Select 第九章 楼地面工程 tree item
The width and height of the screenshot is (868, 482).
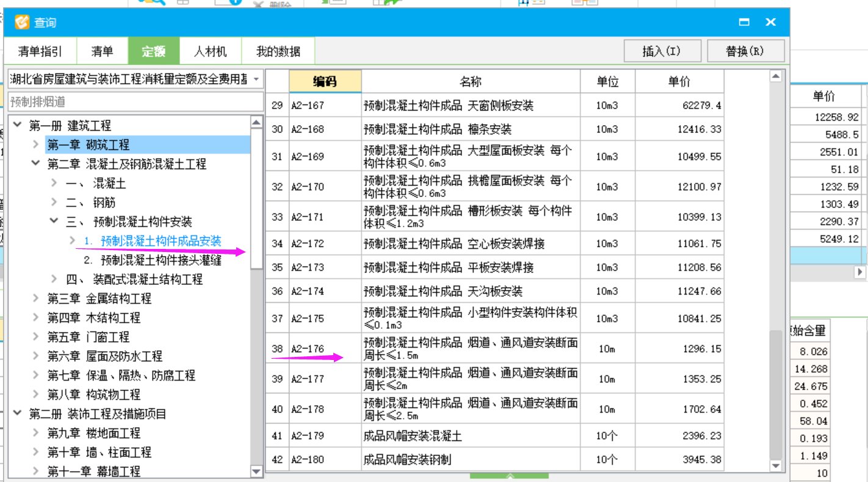point(94,433)
